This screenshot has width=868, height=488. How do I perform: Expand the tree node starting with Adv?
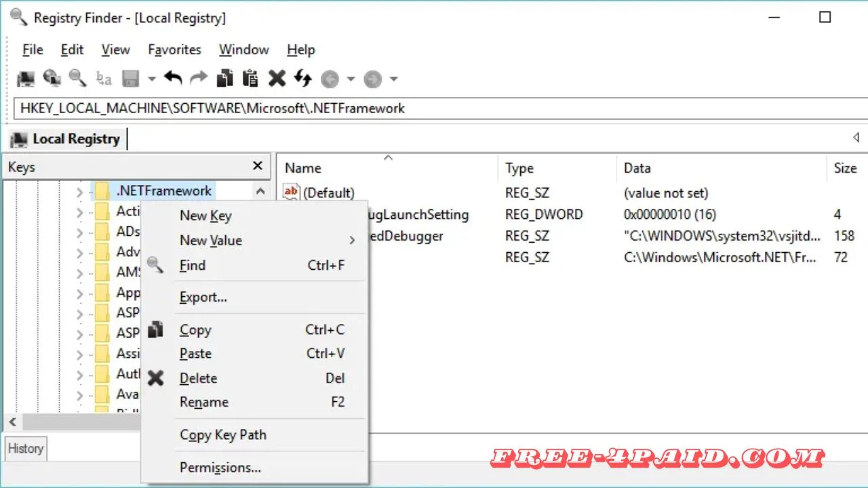click(x=80, y=253)
